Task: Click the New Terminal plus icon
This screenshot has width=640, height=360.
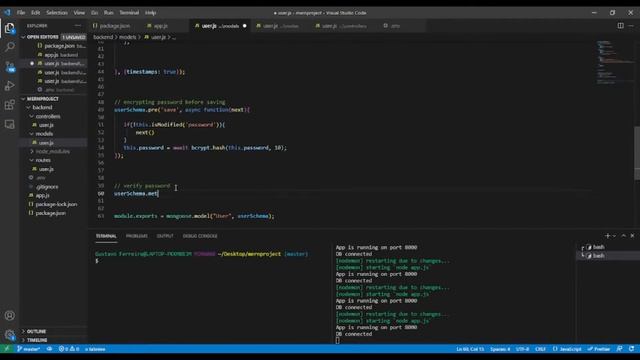Action: pos(607,236)
